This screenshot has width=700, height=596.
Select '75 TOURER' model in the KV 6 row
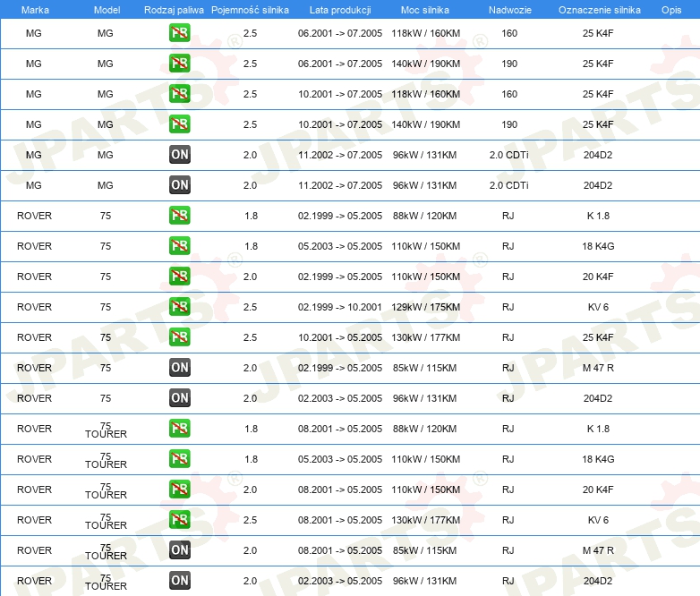[106, 521]
